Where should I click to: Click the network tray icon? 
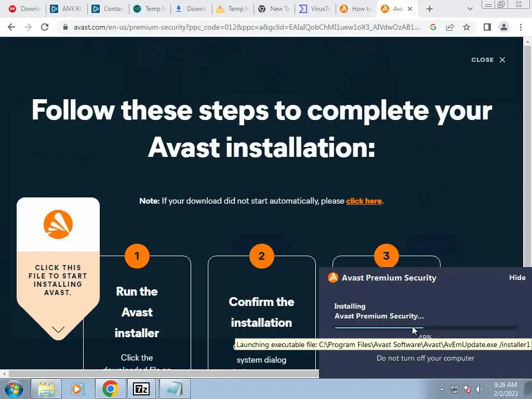click(454, 389)
